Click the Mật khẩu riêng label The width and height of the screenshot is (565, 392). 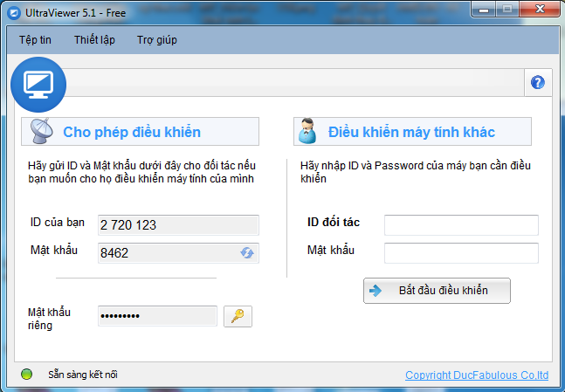click(x=49, y=319)
